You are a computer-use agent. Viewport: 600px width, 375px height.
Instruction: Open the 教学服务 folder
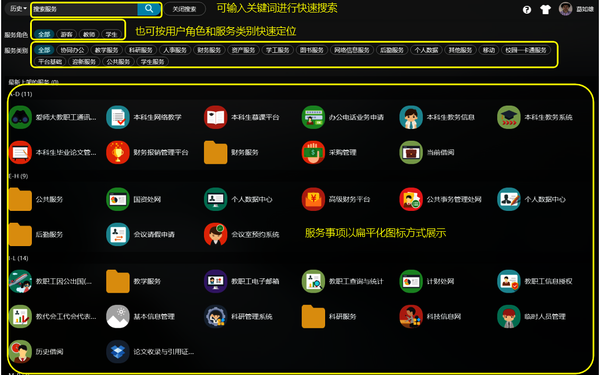coord(118,281)
